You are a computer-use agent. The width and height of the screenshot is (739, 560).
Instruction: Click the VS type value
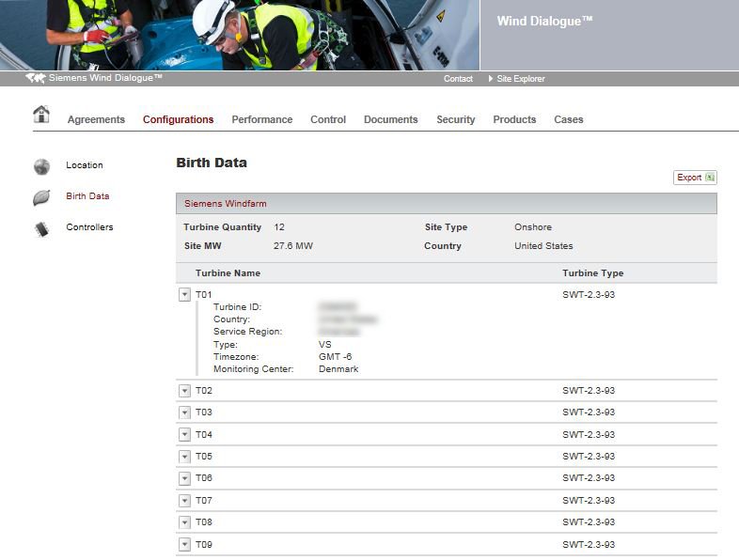coord(325,344)
